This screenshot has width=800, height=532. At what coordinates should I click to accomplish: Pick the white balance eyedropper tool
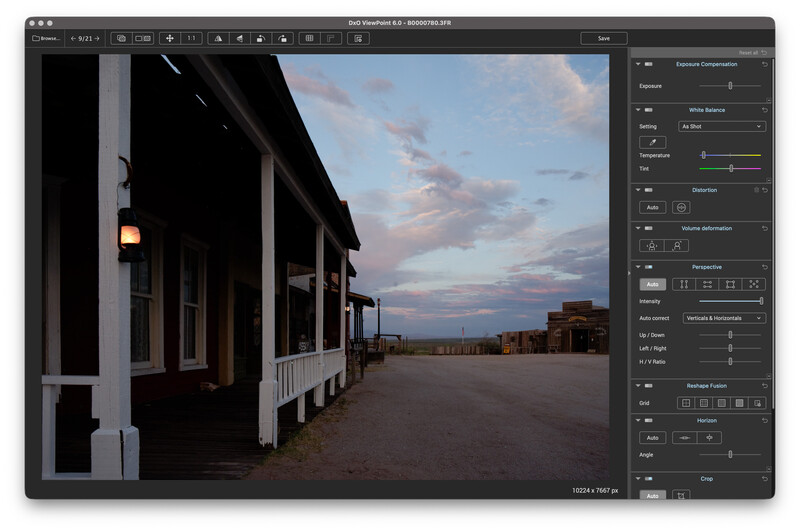[x=653, y=142]
